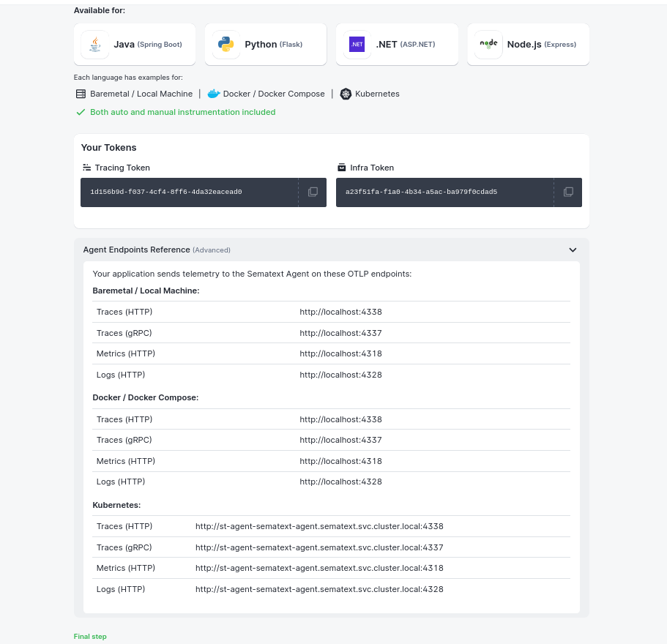Click the Tracing Token settings icon
This screenshot has height=644, width=667.
pyautogui.click(x=86, y=167)
